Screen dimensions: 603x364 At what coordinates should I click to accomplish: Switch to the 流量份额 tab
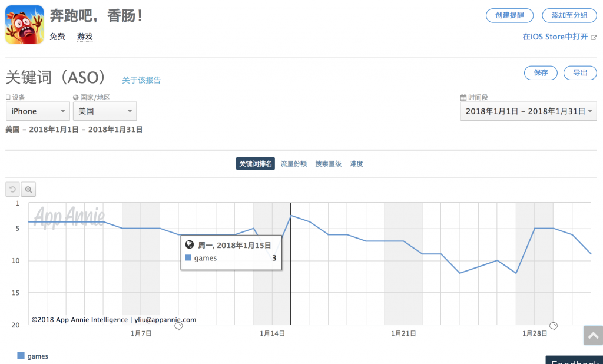(x=293, y=164)
